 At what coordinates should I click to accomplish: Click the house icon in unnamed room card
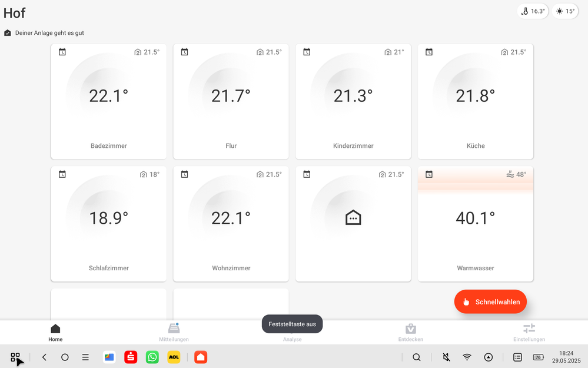tap(353, 218)
